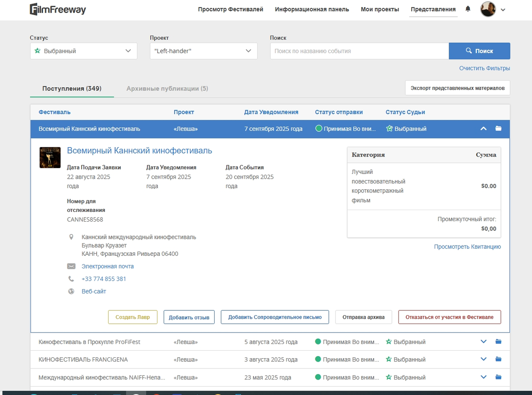This screenshot has height=395, width=532.
Task: Click the phone handset icon
Action: click(x=71, y=279)
